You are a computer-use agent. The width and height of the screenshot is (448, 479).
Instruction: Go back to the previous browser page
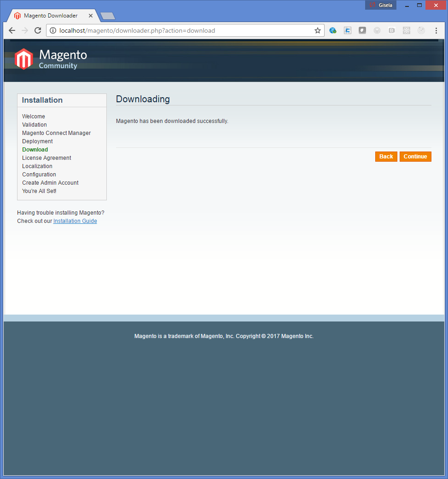tap(12, 31)
